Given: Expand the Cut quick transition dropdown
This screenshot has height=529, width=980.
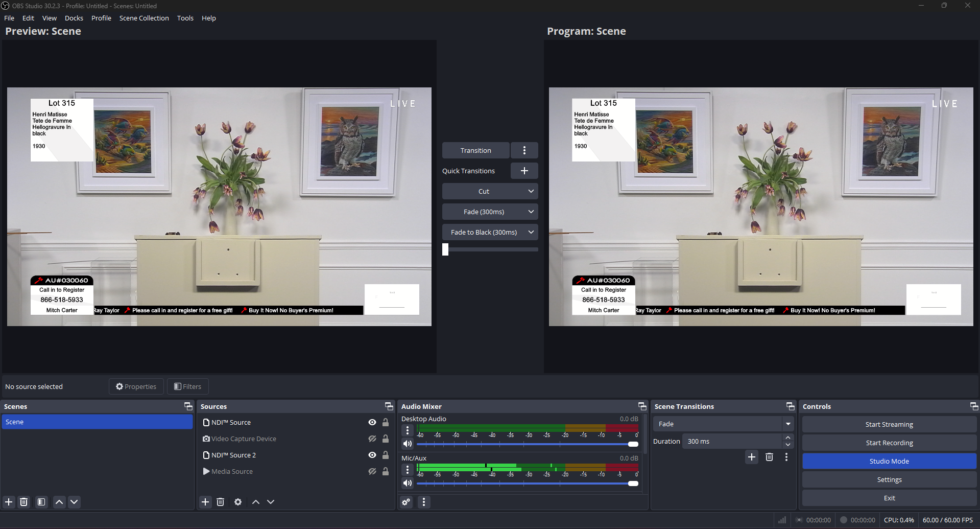Looking at the screenshot, I should tap(530, 191).
